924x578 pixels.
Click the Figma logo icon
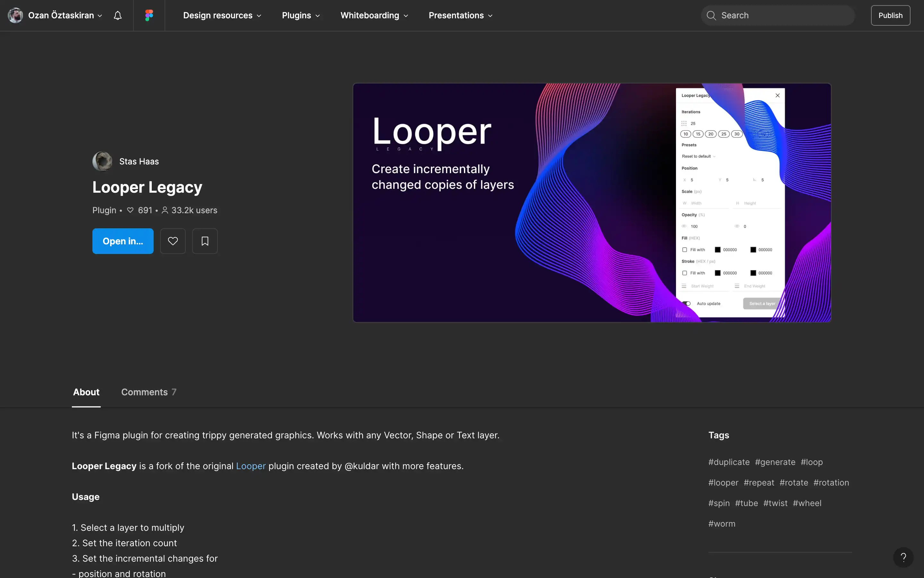(x=149, y=15)
